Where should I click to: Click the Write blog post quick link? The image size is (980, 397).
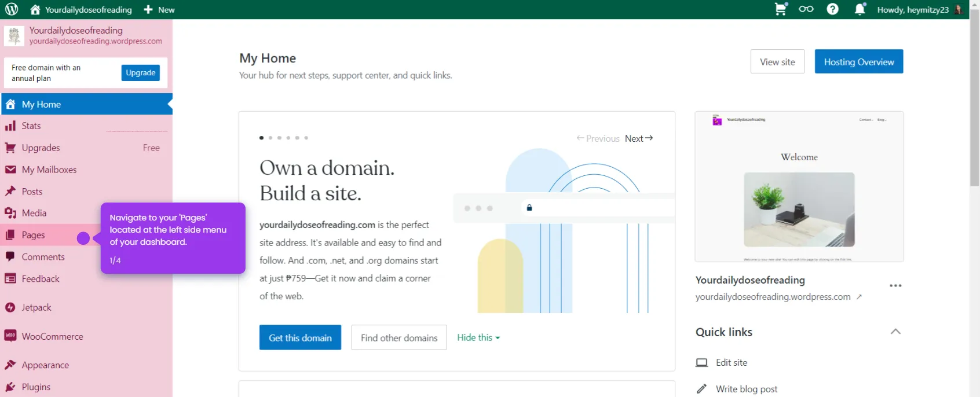(746, 389)
